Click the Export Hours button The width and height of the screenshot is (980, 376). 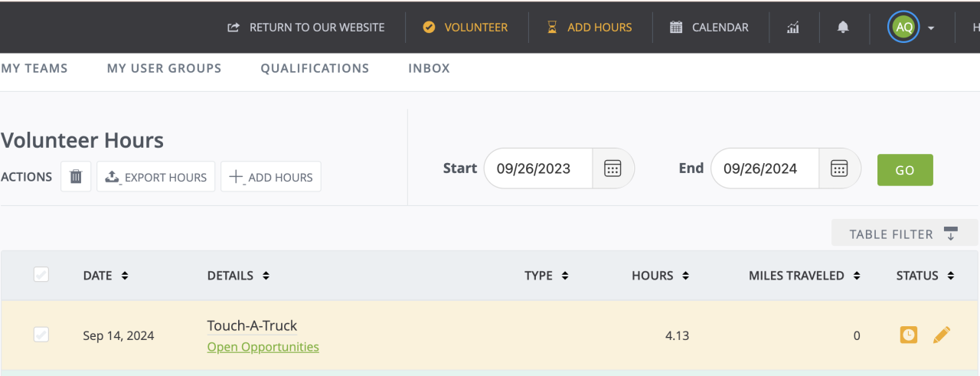(x=156, y=177)
